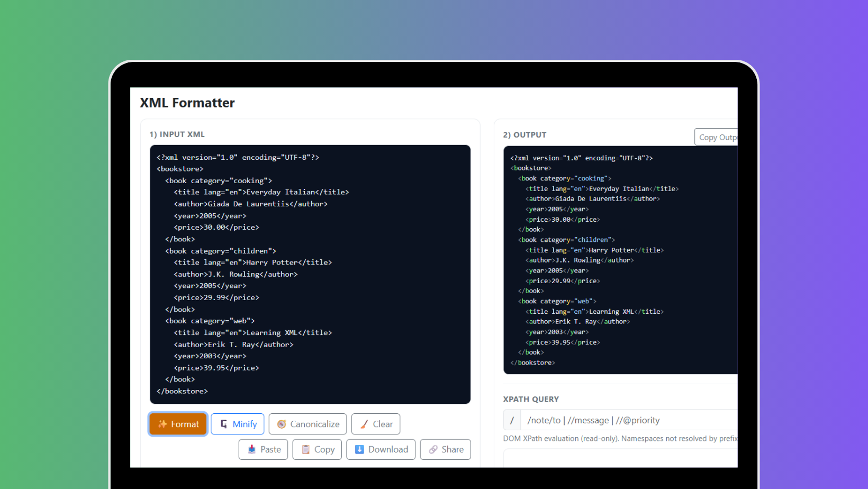
Task: Click the sparkles icon on the Format button
Action: (163, 424)
